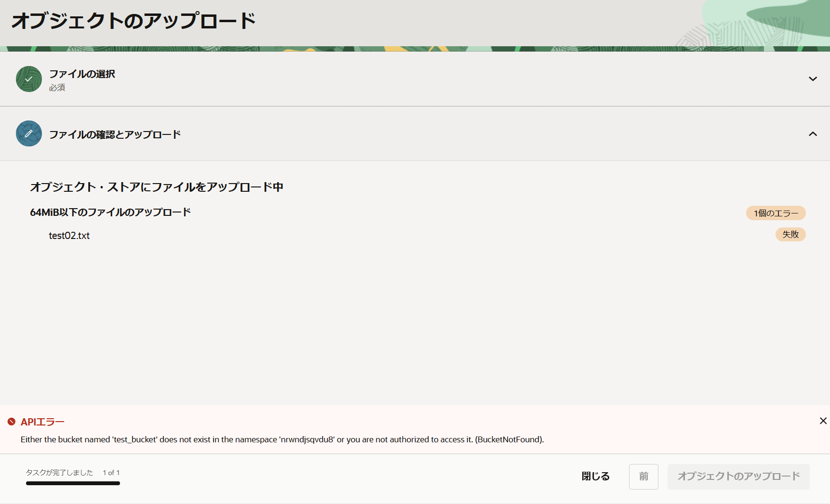Click the オブジェクトのアップロード submit button
This screenshot has width=830, height=504.
pos(738,477)
